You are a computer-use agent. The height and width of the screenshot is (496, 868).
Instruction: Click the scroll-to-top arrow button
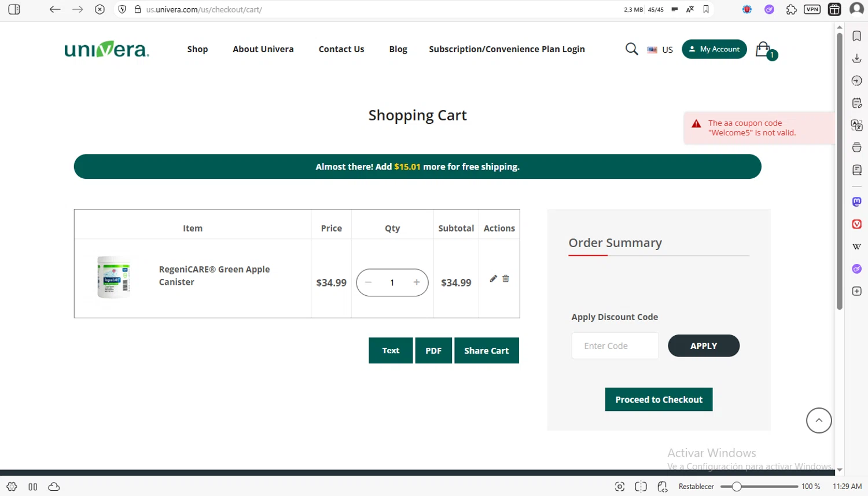(819, 421)
